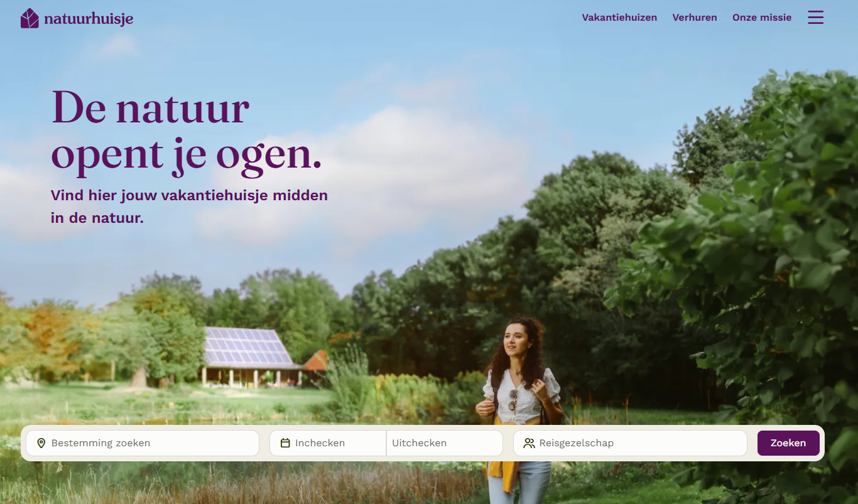The width and height of the screenshot is (858, 504).
Task: Open the Inchecken date picker
Action: click(328, 443)
